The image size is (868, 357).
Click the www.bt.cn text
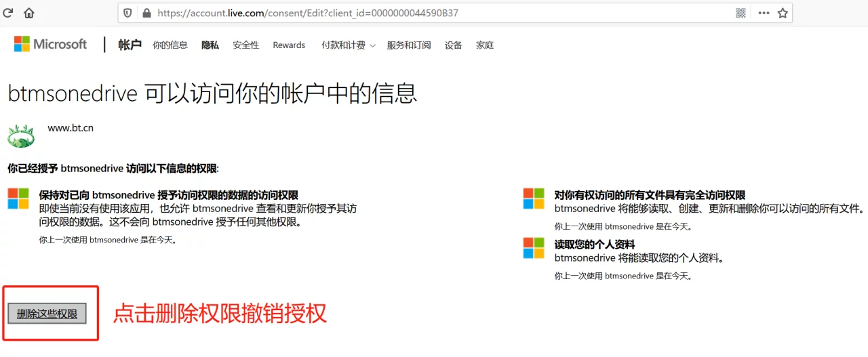[x=71, y=127]
